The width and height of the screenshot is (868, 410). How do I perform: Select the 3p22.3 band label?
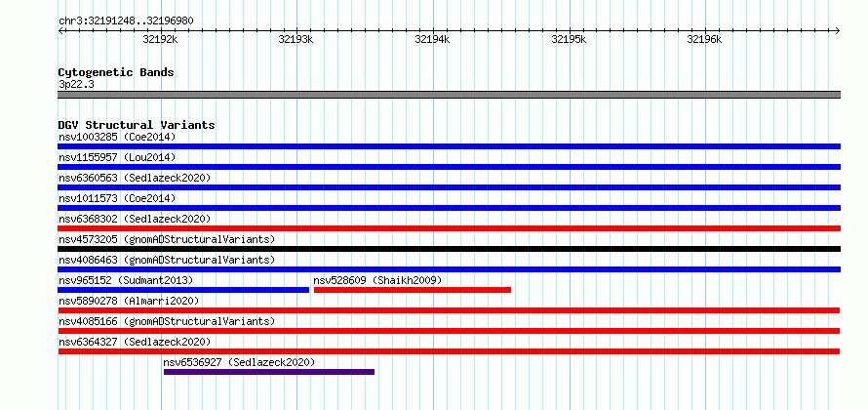[75, 85]
